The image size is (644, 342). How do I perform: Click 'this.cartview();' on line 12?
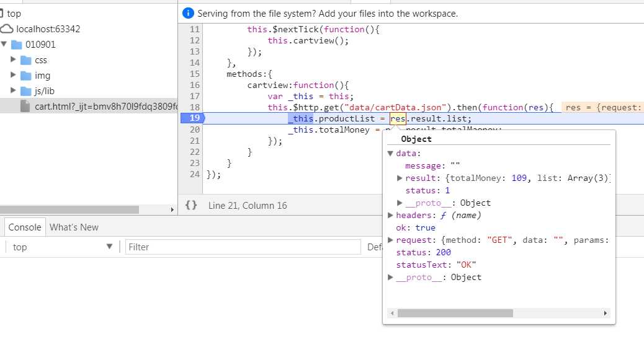(x=308, y=41)
